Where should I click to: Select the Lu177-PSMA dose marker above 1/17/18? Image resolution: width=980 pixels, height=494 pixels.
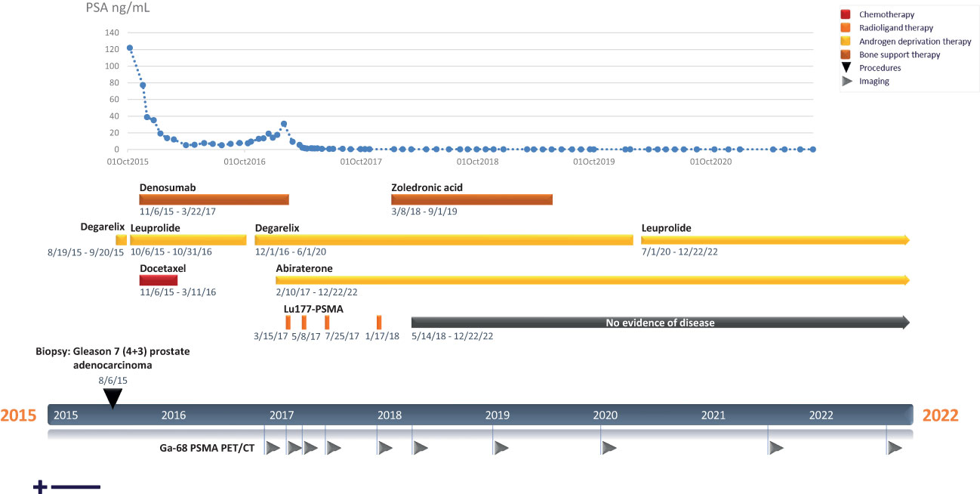pyautogui.click(x=379, y=322)
